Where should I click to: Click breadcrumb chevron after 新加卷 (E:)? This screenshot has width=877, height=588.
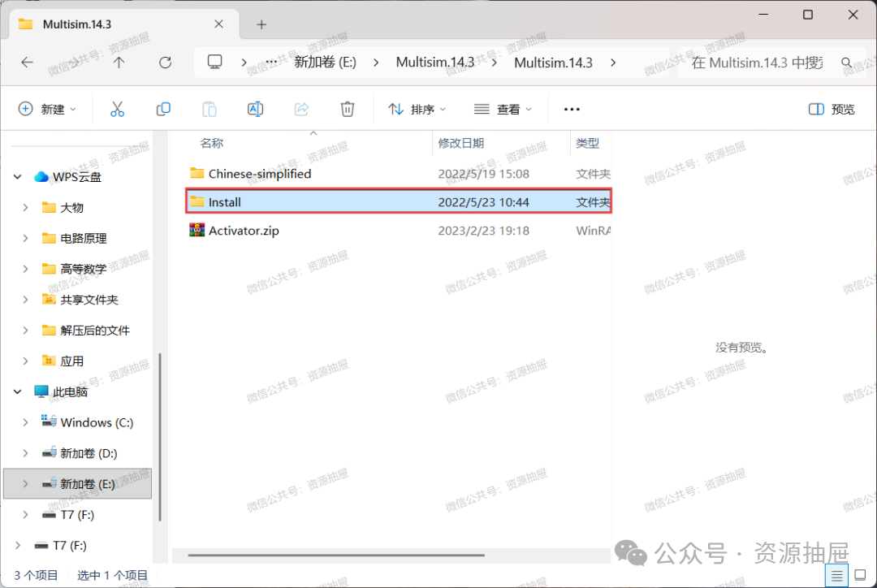tap(376, 63)
